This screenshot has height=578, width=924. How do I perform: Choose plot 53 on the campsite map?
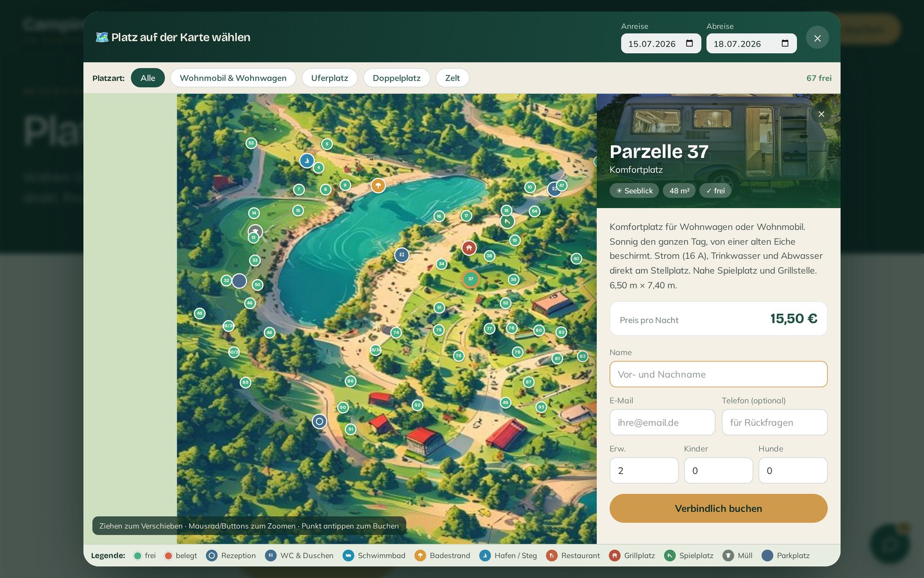tap(251, 143)
